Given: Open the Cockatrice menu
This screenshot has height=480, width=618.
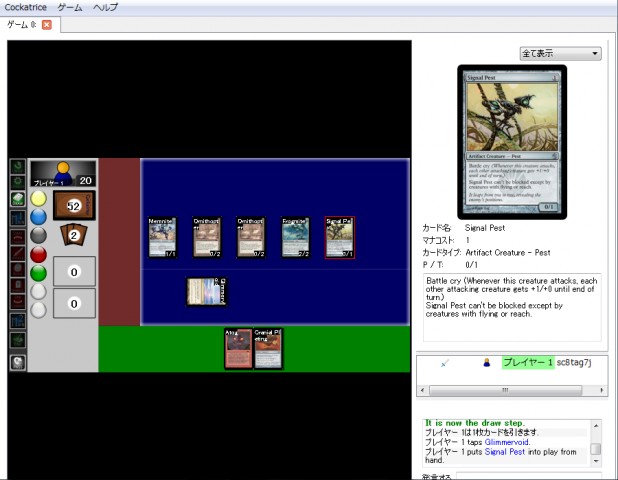Looking at the screenshot, I should click(26, 7).
